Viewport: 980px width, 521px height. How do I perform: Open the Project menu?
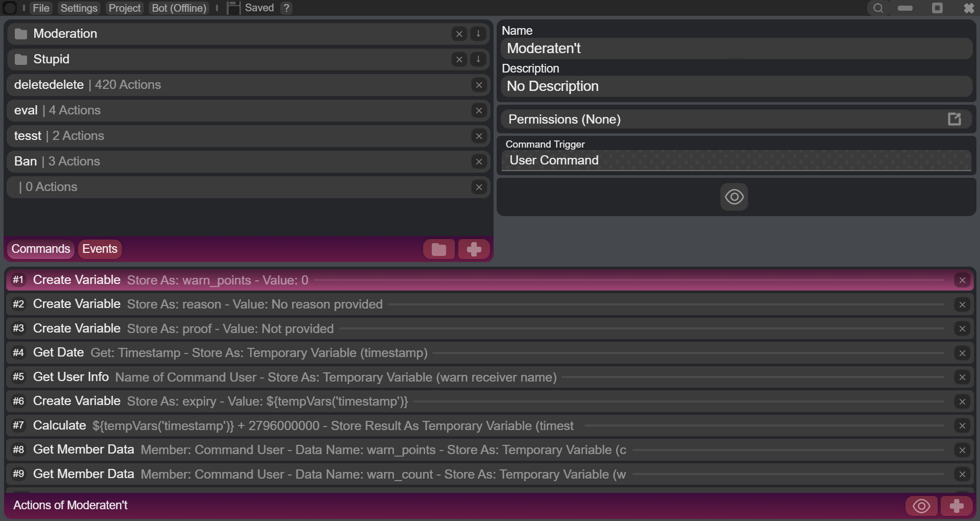tap(124, 8)
